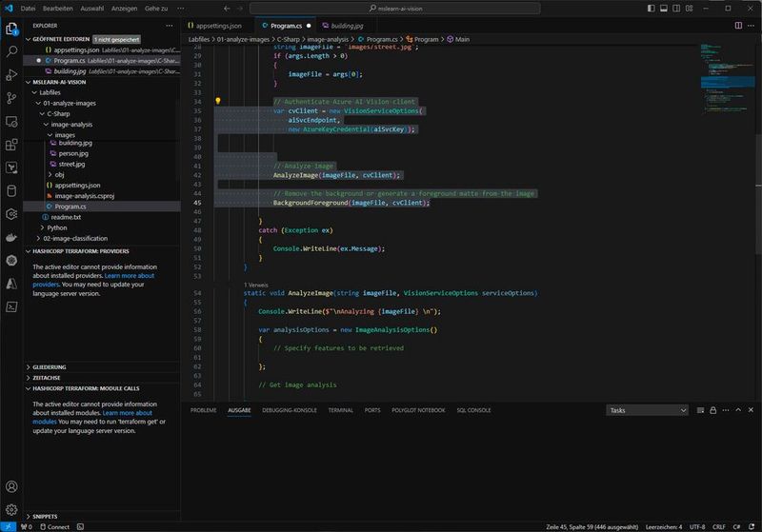The height and width of the screenshot is (532, 762).
Task: Switch to Debugging-Konsole tab
Action: click(x=290, y=410)
